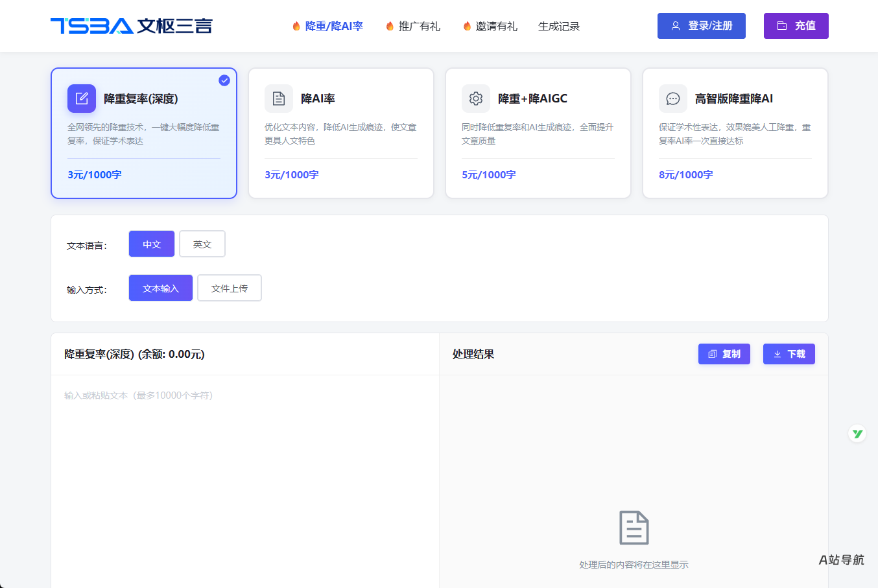Switch input method to 文件上传
This screenshot has width=878, height=588.
[230, 288]
